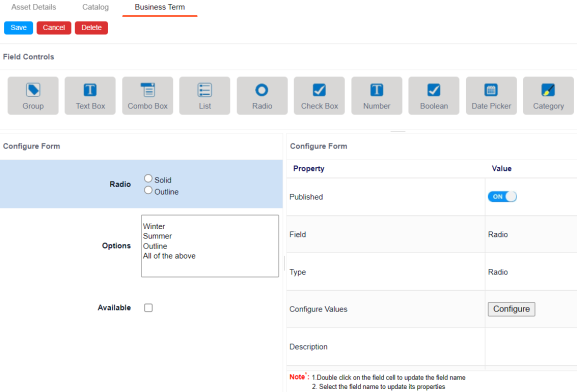The height and width of the screenshot is (392, 577).
Task: Select the Radio field row label
Action: click(120, 184)
